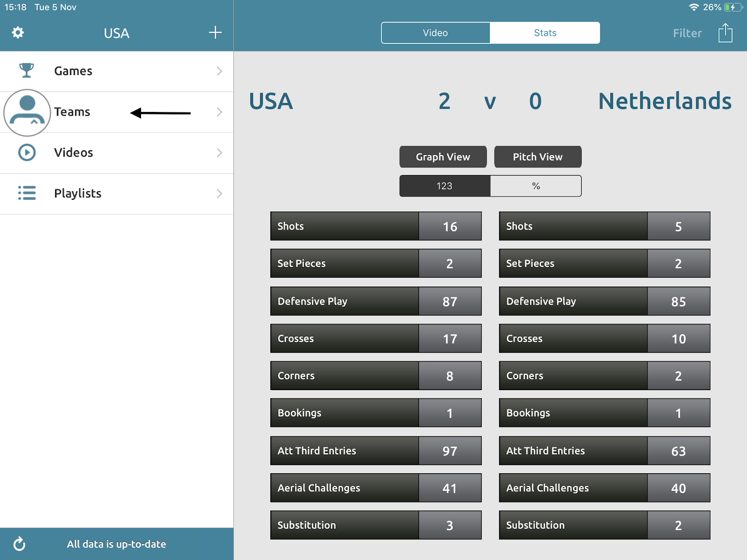Viewport: 747px width, 560px height.
Task: Tap the Playlists list icon
Action: [x=27, y=193]
